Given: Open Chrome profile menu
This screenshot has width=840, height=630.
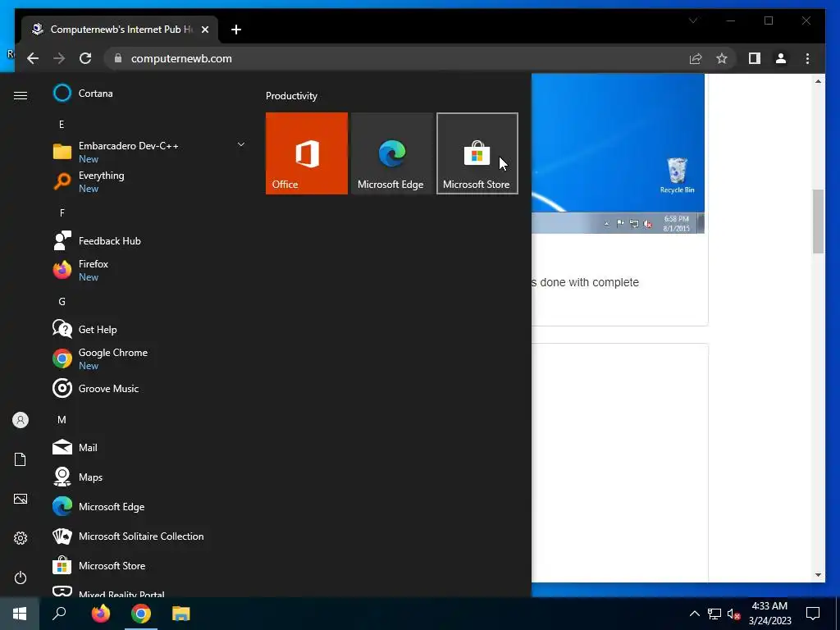Looking at the screenshot, I should click(781, 58).
